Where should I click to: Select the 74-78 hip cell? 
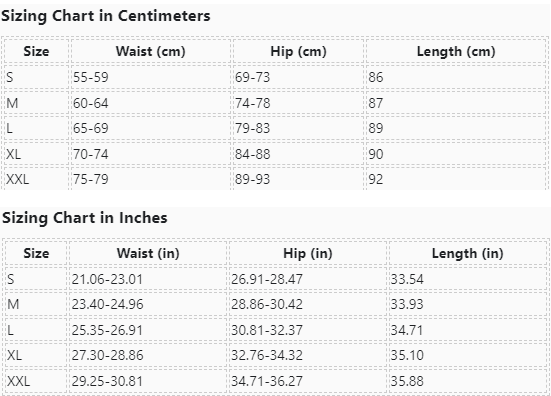298,103
